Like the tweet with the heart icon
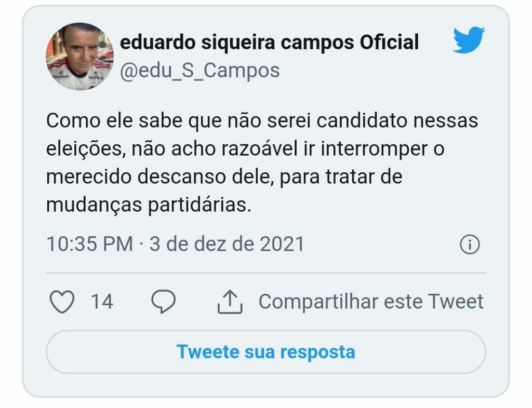The width and height of the screenshot is (532, 408). (62, 302)
